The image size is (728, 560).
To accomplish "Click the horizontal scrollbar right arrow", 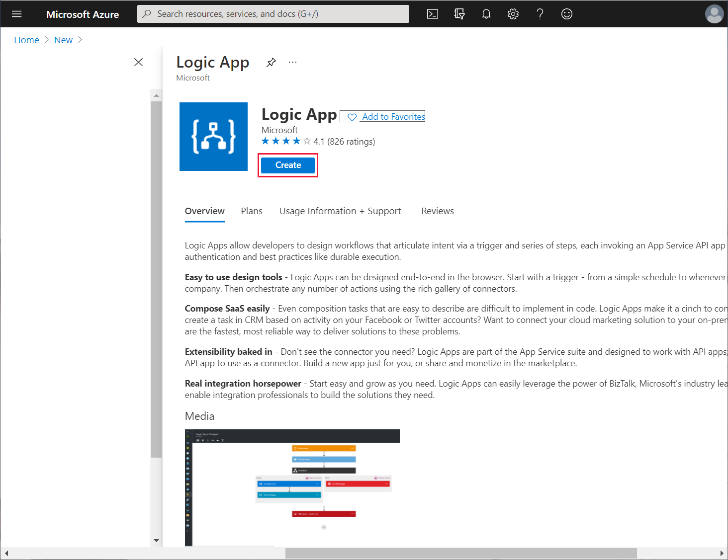I will [x=722, y=553].
